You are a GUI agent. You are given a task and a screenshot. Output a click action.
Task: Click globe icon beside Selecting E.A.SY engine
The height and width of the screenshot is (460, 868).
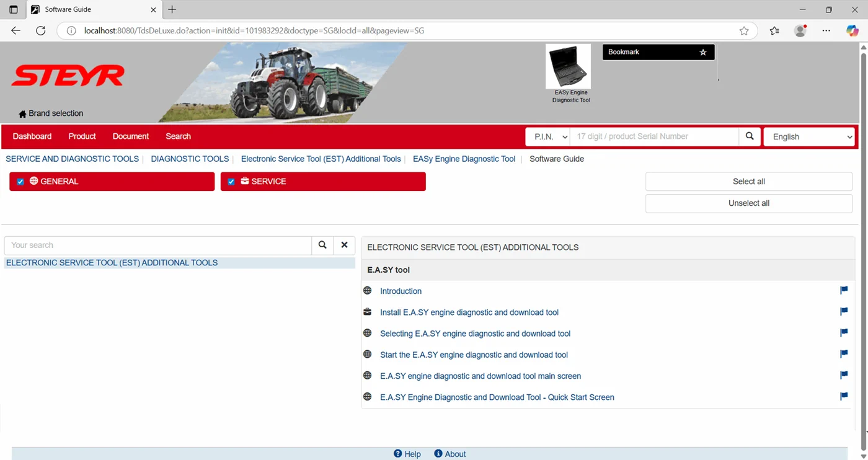tap(367, 333)
